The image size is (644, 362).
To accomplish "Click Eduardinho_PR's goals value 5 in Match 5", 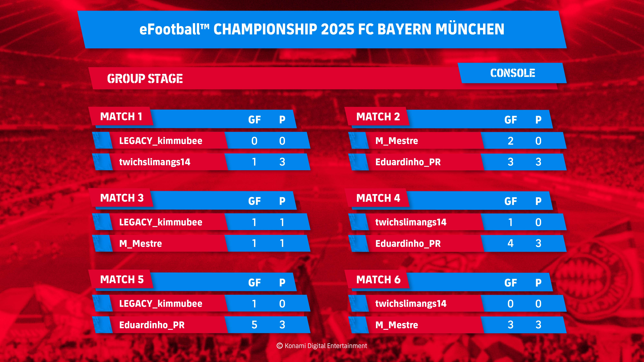I will tap(254, 325).
